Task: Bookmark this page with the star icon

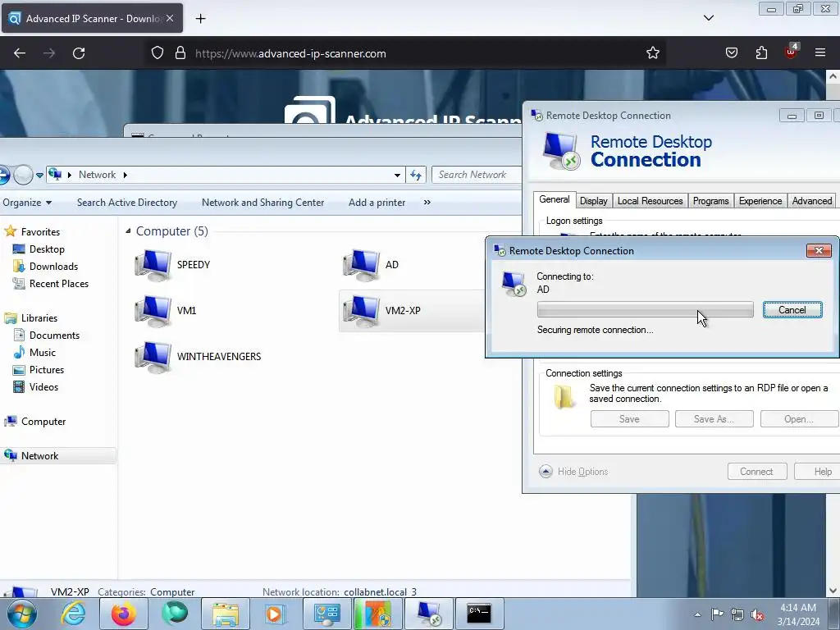Action: (x=652, y=53)
